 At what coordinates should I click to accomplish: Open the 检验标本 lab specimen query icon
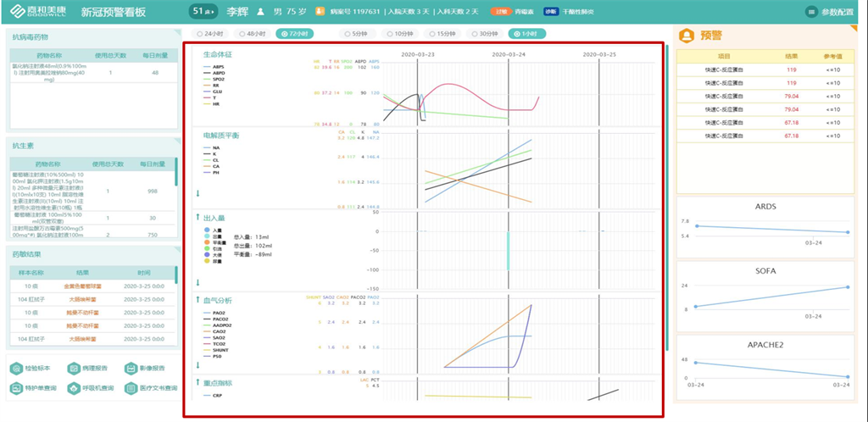coord(18,369)
